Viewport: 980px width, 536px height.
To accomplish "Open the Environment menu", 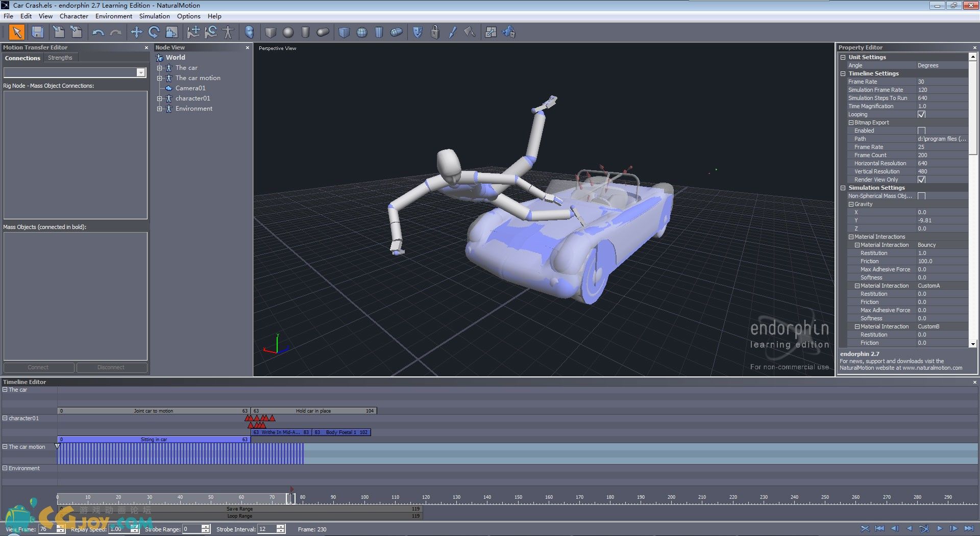I will tap(113, 16).
